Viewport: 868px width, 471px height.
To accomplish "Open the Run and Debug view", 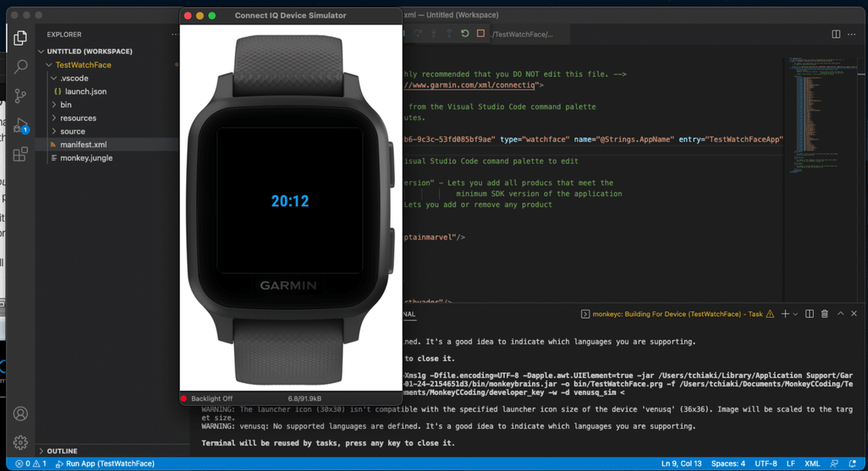I will [20, 125].
